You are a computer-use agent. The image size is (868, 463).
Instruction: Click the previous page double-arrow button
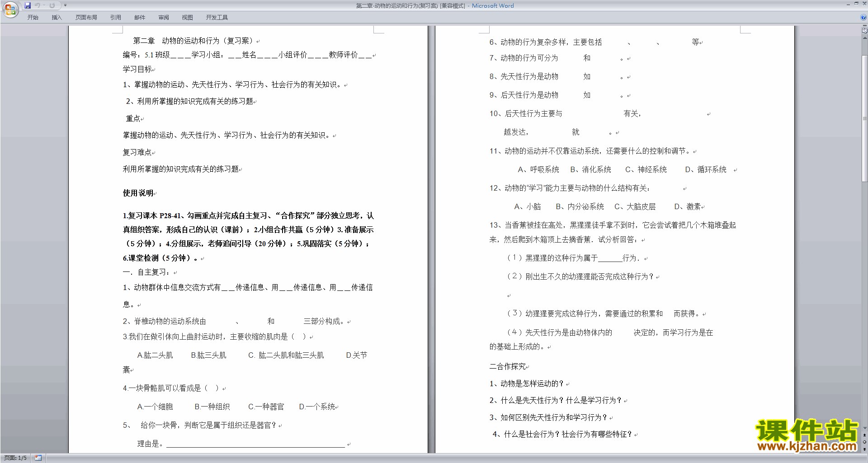pyautogui.click(x=865, y=435)
